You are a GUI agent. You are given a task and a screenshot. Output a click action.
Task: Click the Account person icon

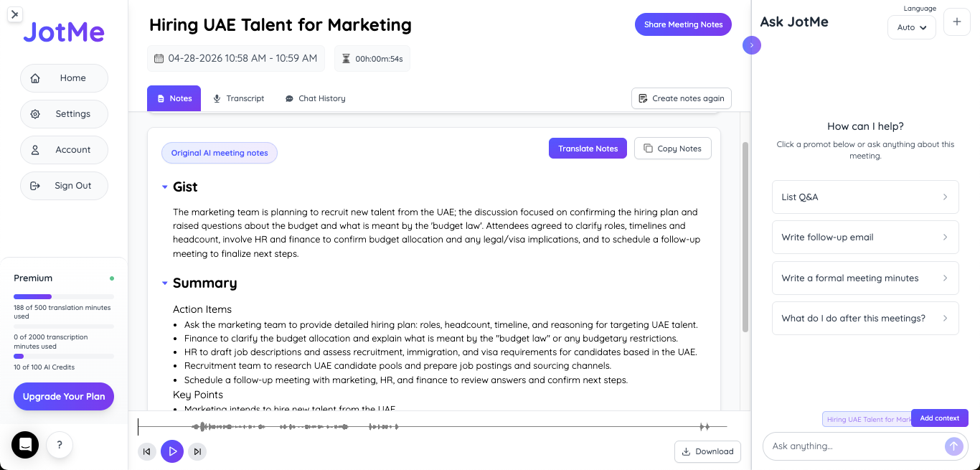pos(35,150)
